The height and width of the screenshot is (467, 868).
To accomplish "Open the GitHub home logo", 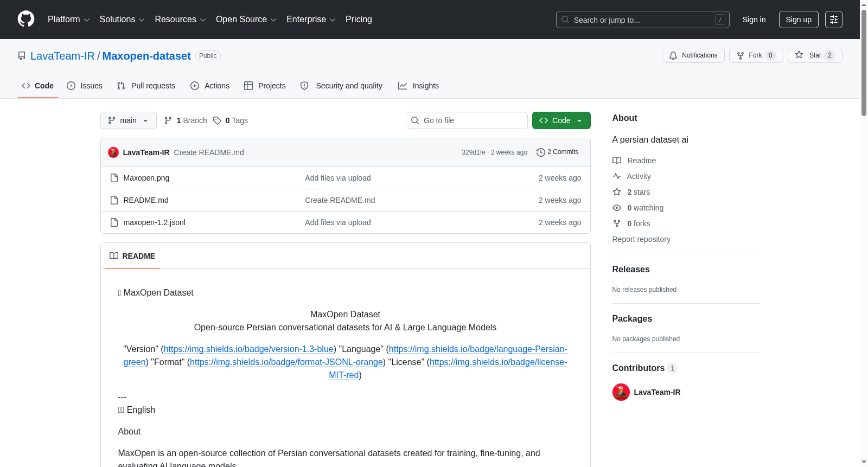I will 26,20.
